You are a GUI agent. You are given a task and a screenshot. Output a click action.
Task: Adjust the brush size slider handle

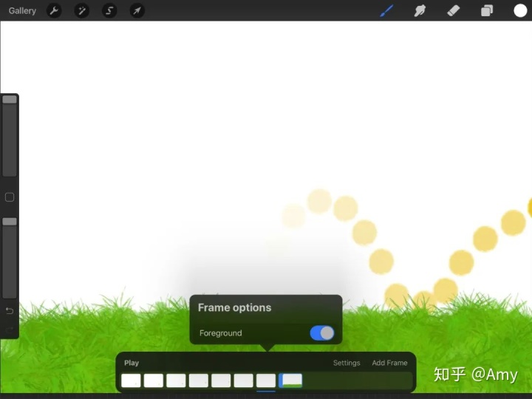(x=10, y=100)
